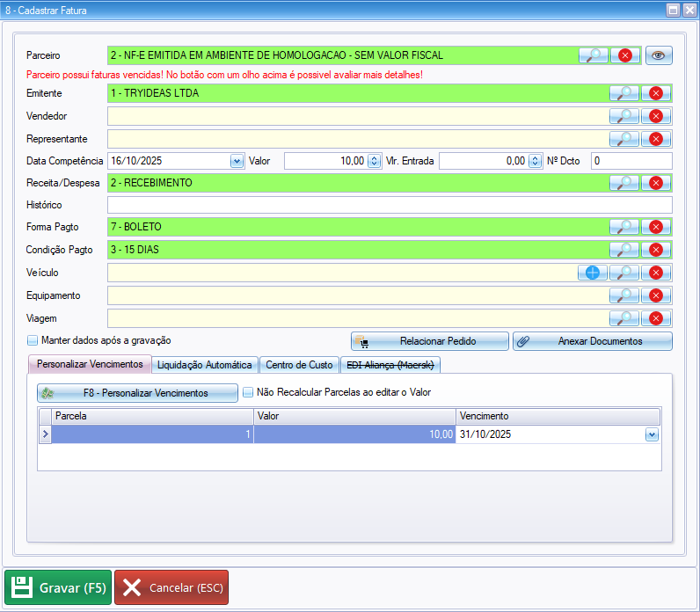This screenshot has height=612, width=700.
Task: Clear the Emitente field with red X
Action: [x=656, y=93]
